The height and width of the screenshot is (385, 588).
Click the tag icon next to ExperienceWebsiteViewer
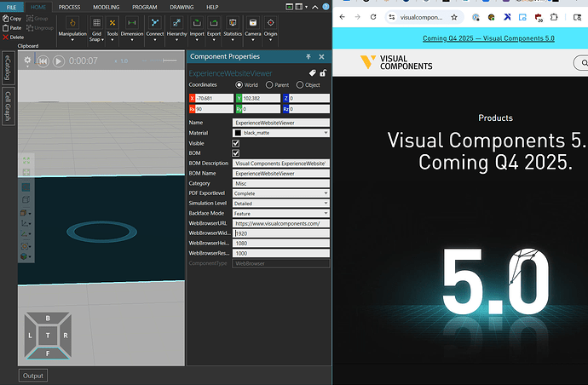(x=312, y=72)
